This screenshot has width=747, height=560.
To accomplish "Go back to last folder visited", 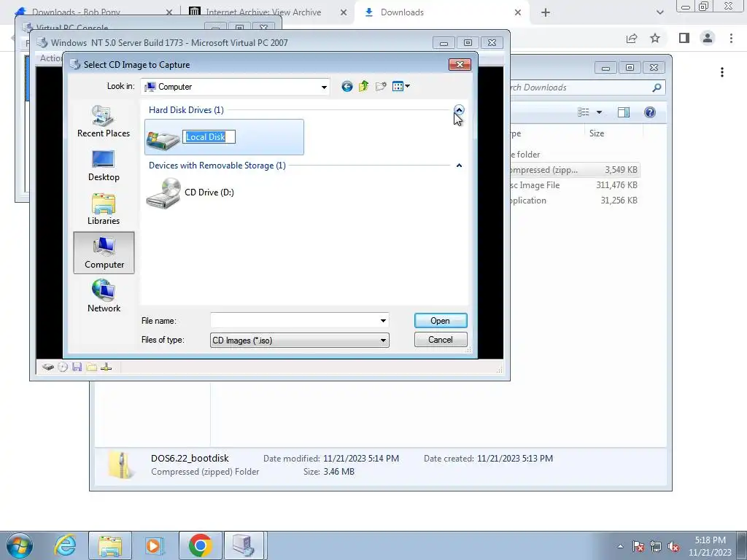I will [347, 86].
